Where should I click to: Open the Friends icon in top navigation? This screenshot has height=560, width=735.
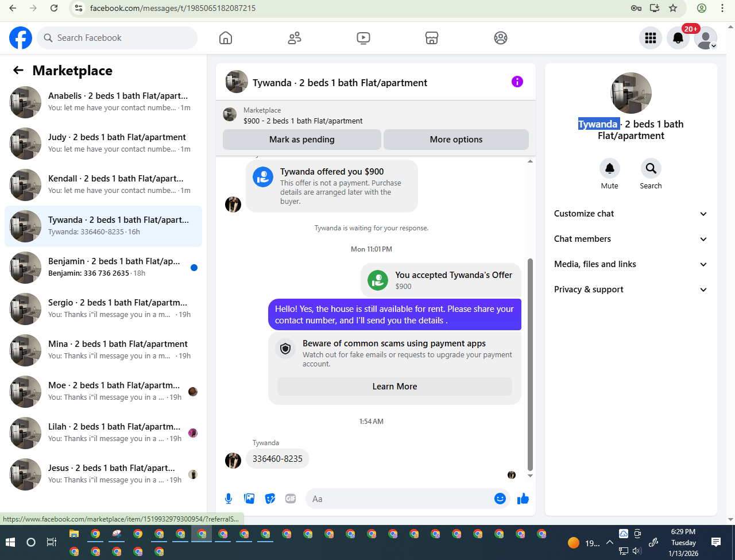pos(295,38)
